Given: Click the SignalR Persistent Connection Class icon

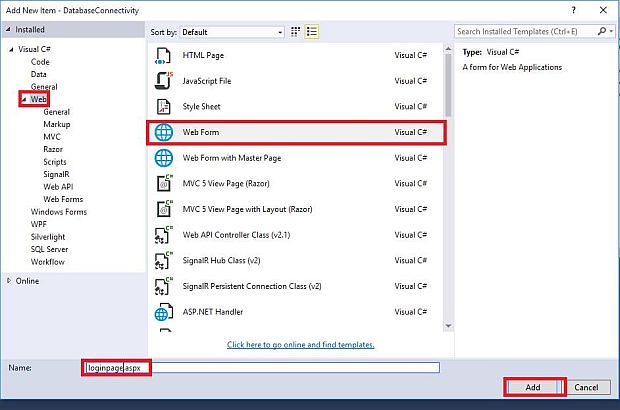Looking at the screenshot, I should pyautogui.click(x=163, y=286).
